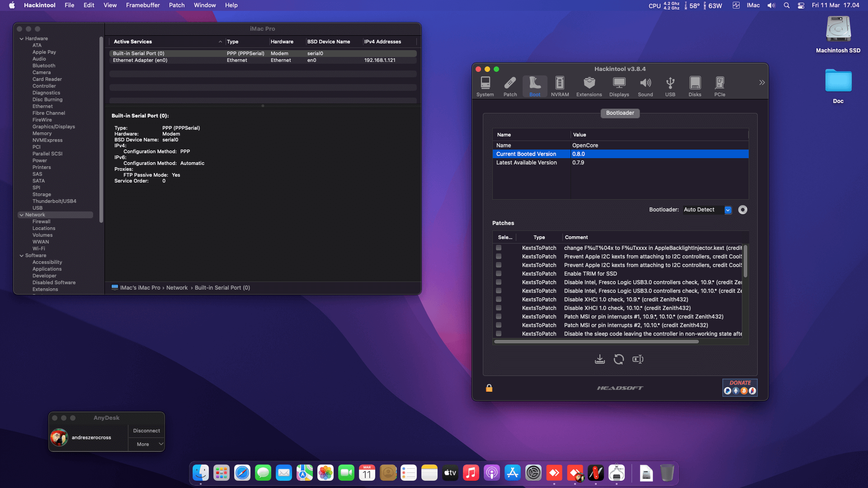Image resolution: width=868 pixels, height=488 pixels.
Task: Select Wi-Fi under Network
Action: tap(39, 249)
